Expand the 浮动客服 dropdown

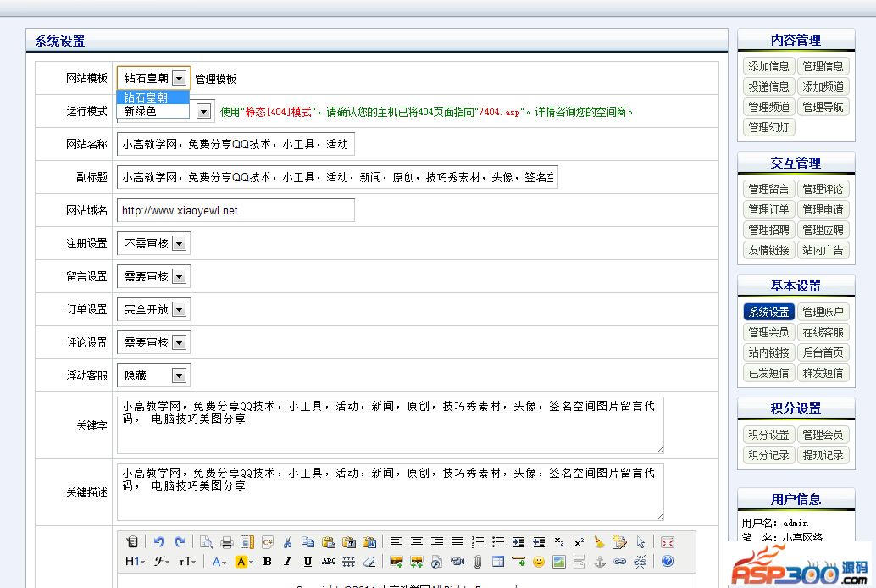click(153, 375)
